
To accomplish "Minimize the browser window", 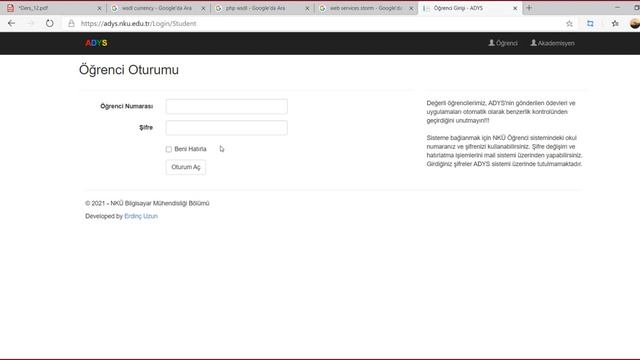I will 617,8.
